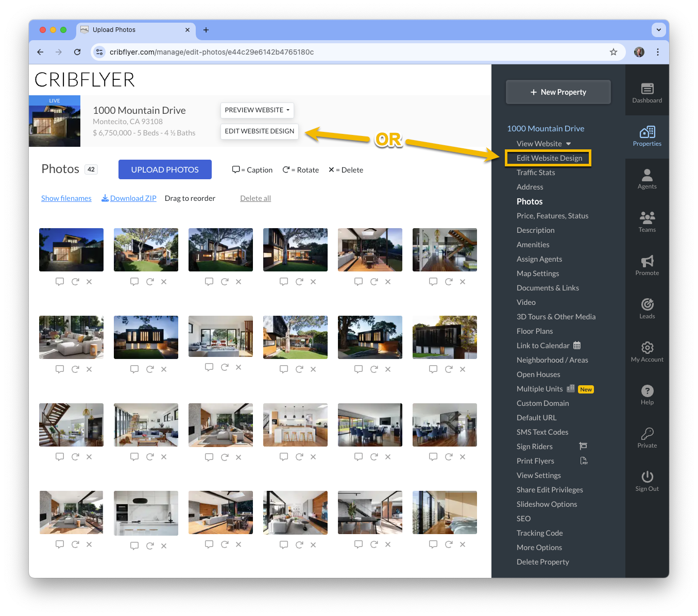698x616 pixels.
Task: Open the tab search chevron in browser
Action: coord(659,30)
